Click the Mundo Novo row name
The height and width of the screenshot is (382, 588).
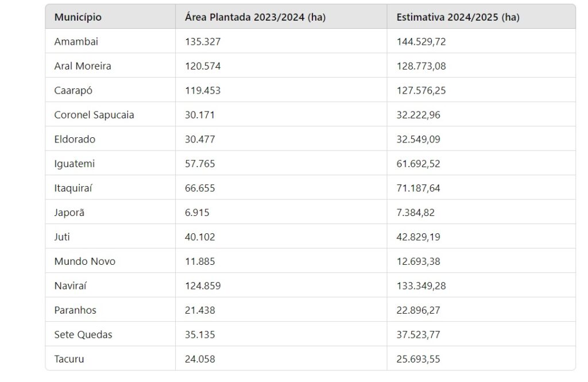85,261
